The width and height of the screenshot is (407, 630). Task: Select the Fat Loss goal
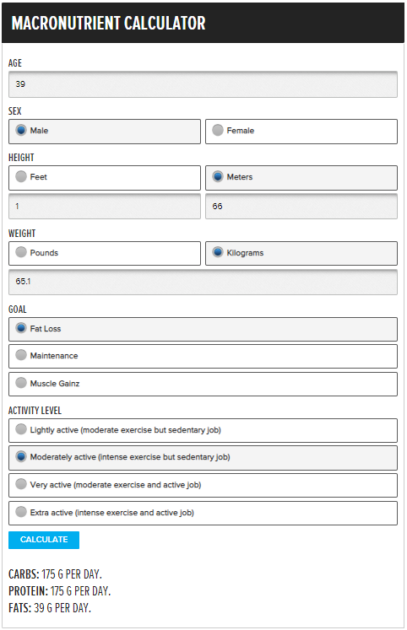tap(203, 329)
